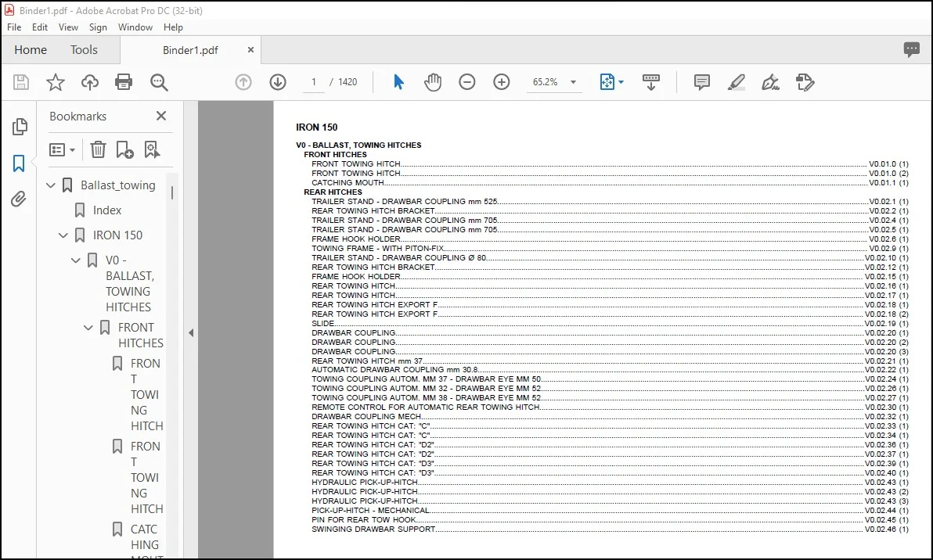
Task: Enable scrolling mode keyboard icon
Action: 651,82
